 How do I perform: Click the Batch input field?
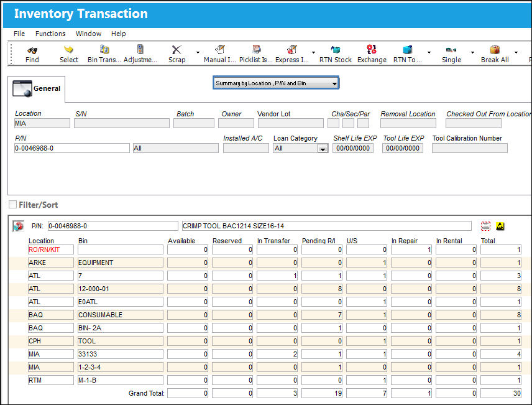[x=194, y=123]
